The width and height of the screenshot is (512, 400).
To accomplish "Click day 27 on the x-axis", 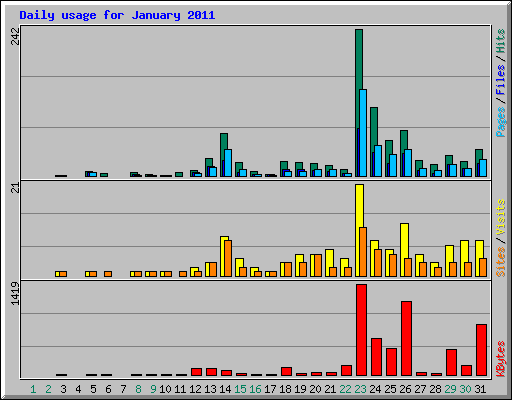I will pyautogui.click(x=420, y=389).
